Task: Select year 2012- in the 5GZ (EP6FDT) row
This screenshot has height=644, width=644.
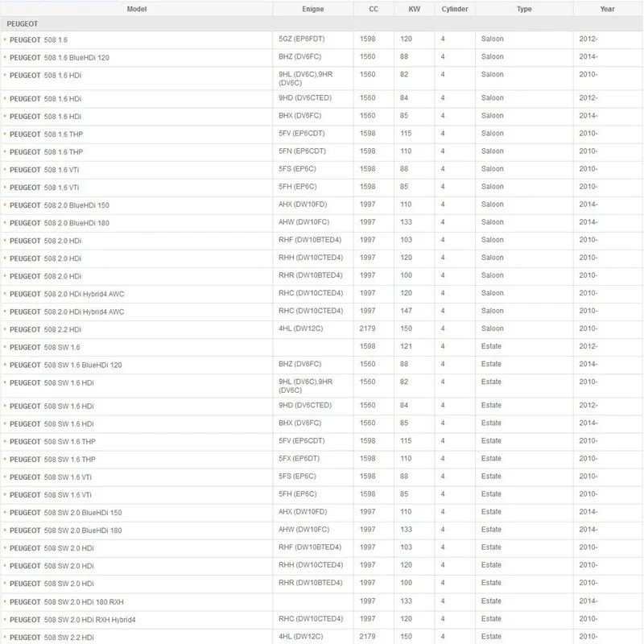Action: 588,39
